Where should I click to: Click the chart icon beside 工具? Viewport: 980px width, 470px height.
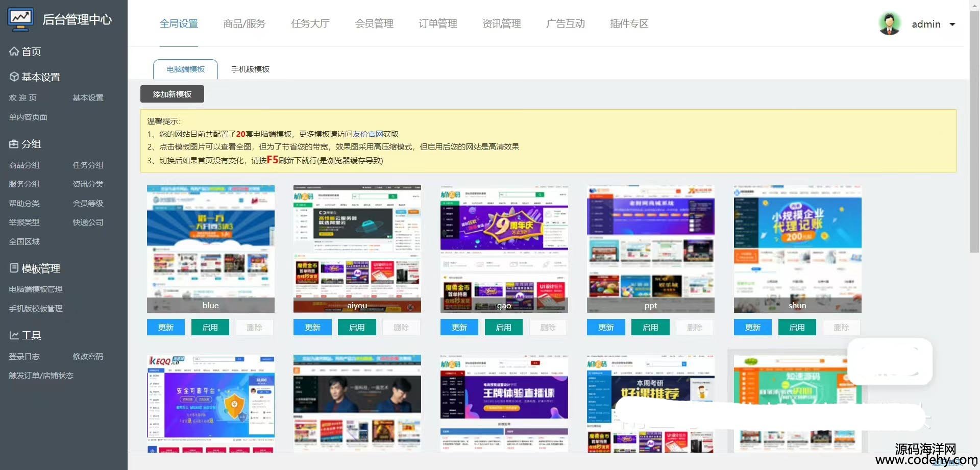[x=14, y=335]
